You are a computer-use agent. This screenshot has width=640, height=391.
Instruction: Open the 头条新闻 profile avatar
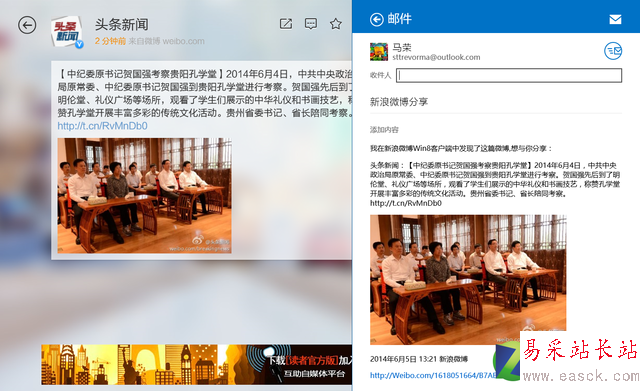pyautogui.click(x=67, y=32)
